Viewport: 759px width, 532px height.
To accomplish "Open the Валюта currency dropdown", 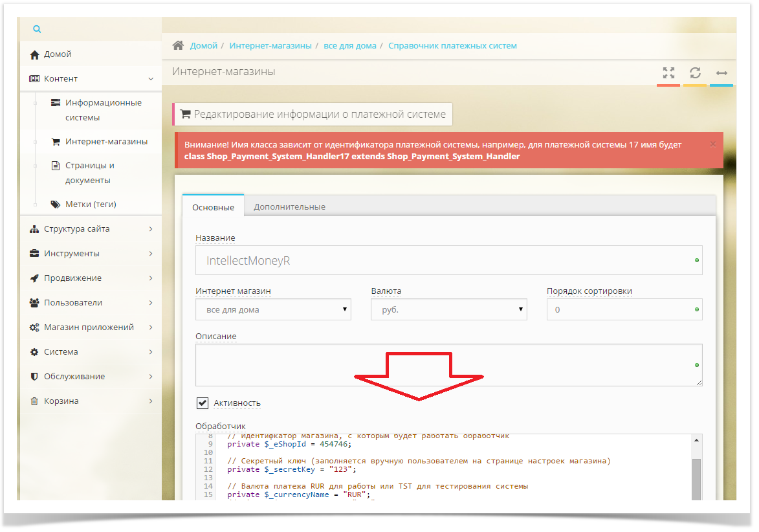I will 448,309.
